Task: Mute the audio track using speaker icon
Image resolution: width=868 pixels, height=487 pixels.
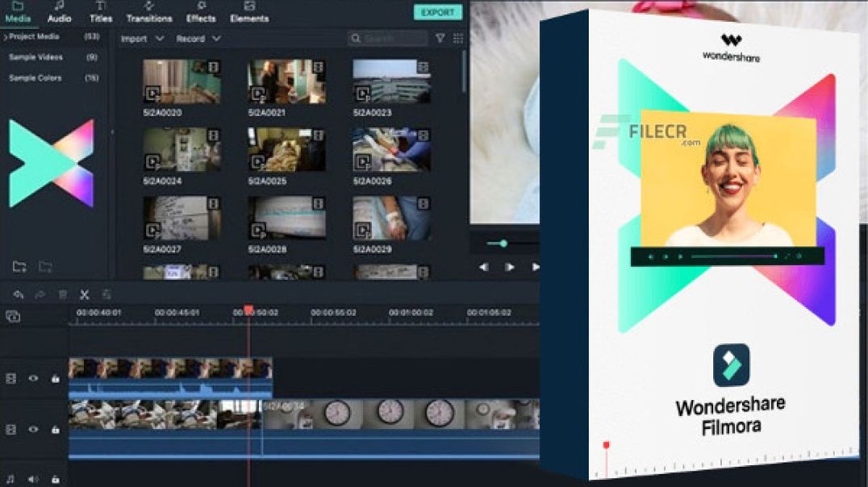Action: [34, 479]
